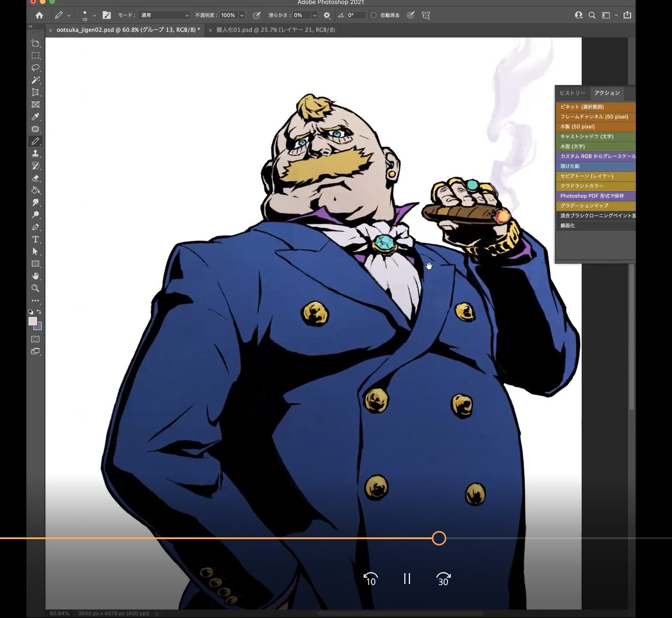Toggle the brush settings panel icon
Image resolution: width=672 pixels, height=618 pixels.
107,15
